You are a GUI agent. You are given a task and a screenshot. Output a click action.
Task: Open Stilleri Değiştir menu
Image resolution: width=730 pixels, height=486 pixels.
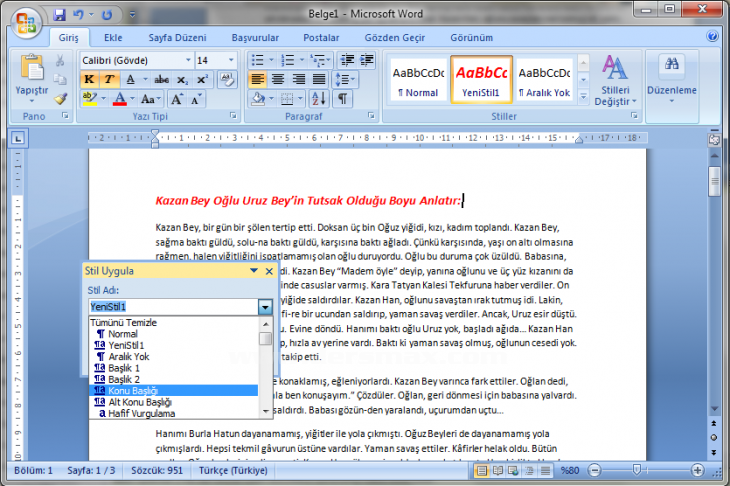point(615,81)
